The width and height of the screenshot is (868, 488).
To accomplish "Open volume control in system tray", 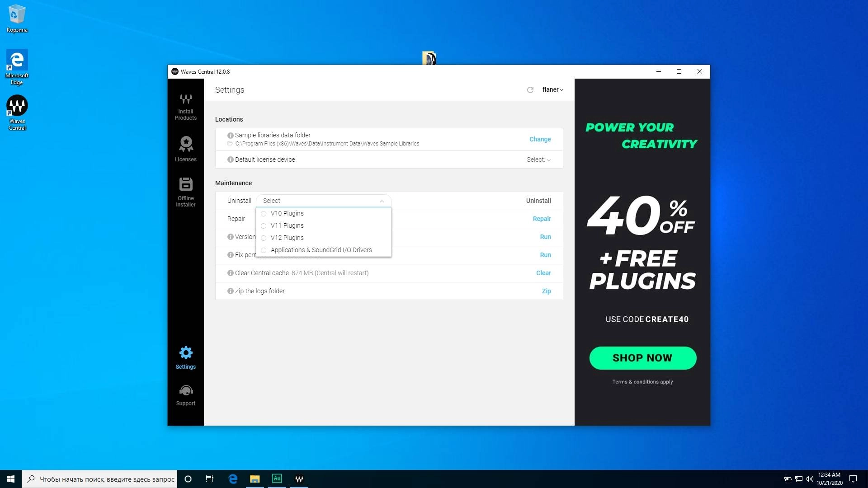I will click(809, 479).
